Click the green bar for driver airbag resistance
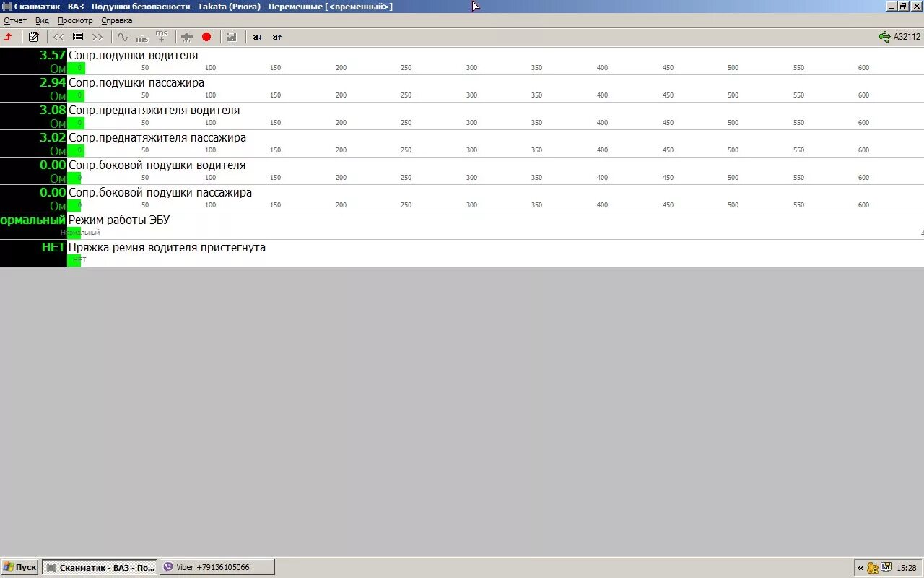 click(76, 68)
